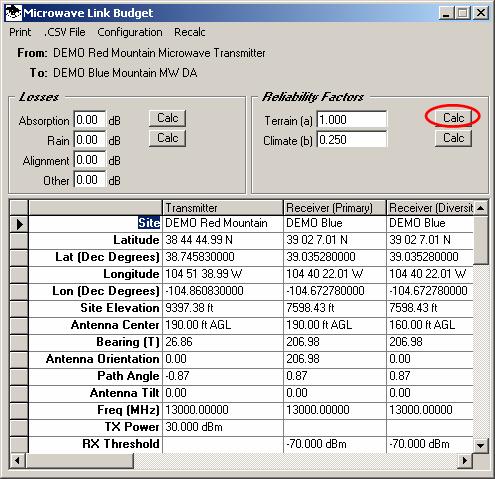This screenshot has height=479, width=495.
Task: Click the row selector arrow beside Site
Action: tap(19, 224)
